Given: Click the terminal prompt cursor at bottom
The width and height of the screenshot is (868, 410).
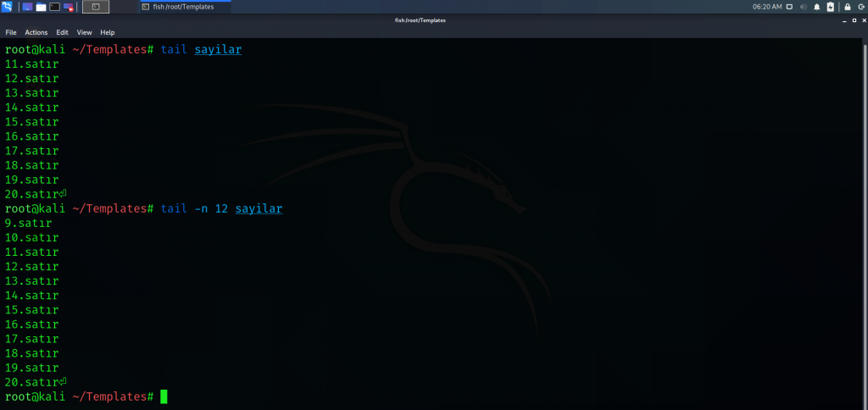Looking at the screenshot, I should click(x=164, y=396).
